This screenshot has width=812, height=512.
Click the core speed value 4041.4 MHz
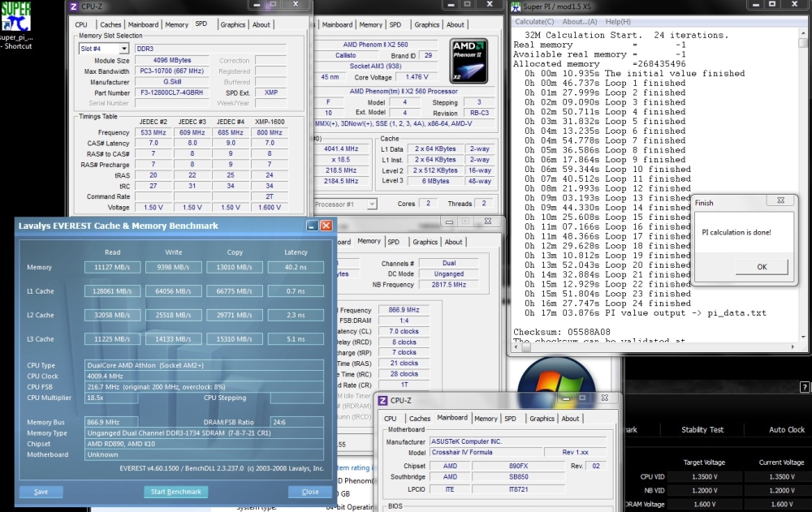[341, 148]
